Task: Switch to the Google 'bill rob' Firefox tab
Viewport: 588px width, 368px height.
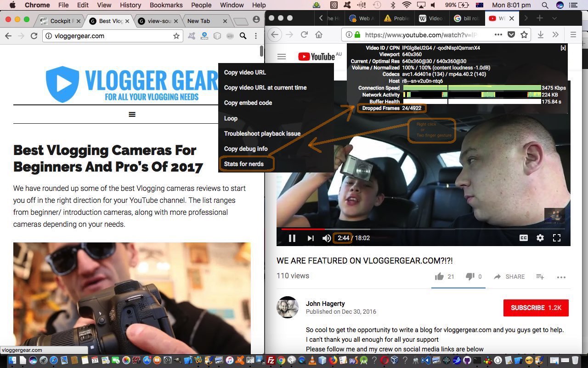Action: (x=467, y=18)
